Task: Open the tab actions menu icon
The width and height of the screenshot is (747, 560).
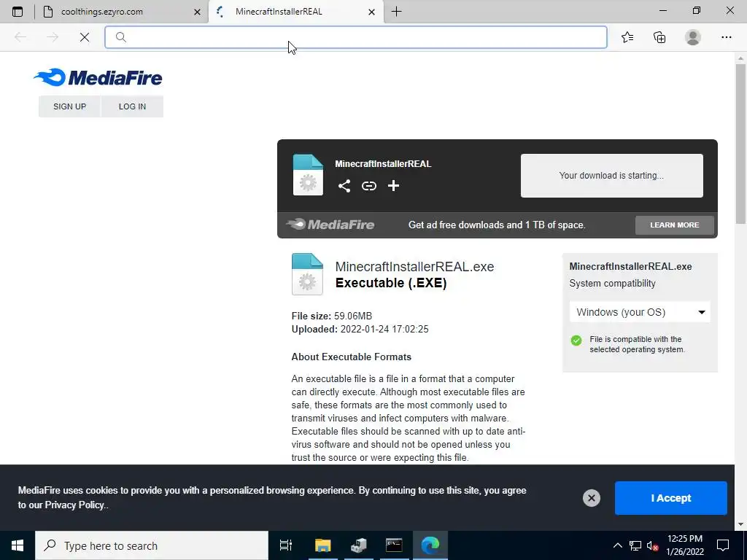Action: pos(18,12)
